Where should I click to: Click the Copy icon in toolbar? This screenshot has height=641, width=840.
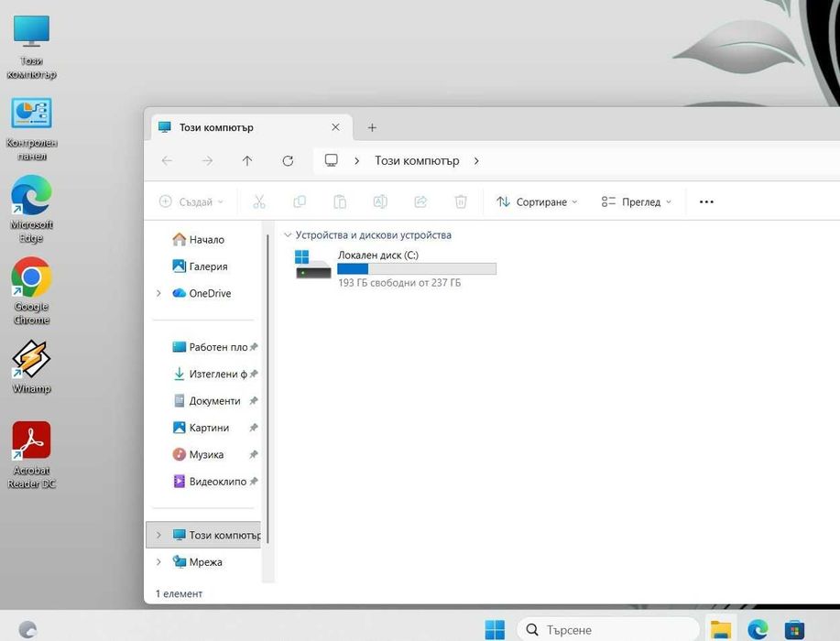(x=300, y=201)
